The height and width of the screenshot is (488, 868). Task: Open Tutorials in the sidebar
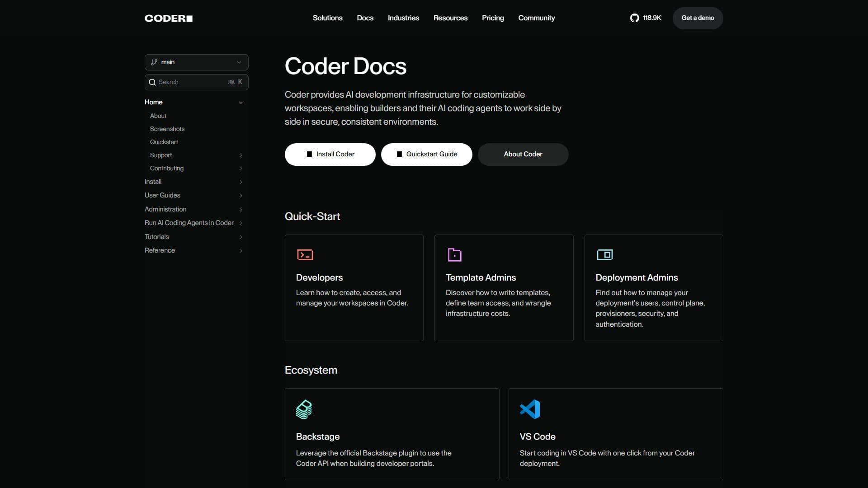pyautogui.click(x=157, y=237)
